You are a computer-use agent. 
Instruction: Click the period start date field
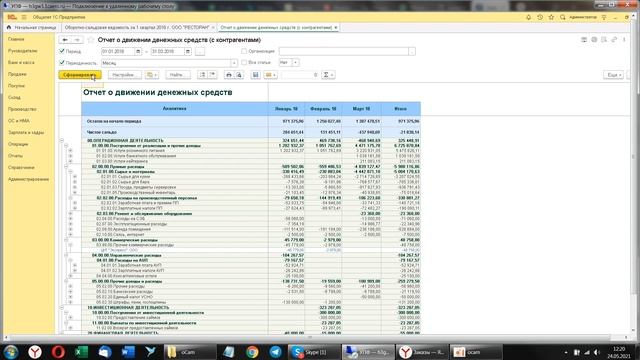[x=118, y=51]
